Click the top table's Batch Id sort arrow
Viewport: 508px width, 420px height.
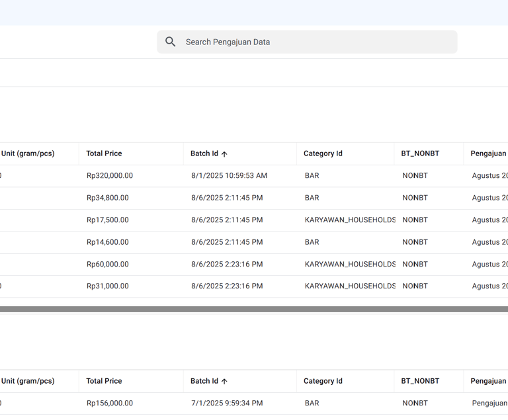224,154
